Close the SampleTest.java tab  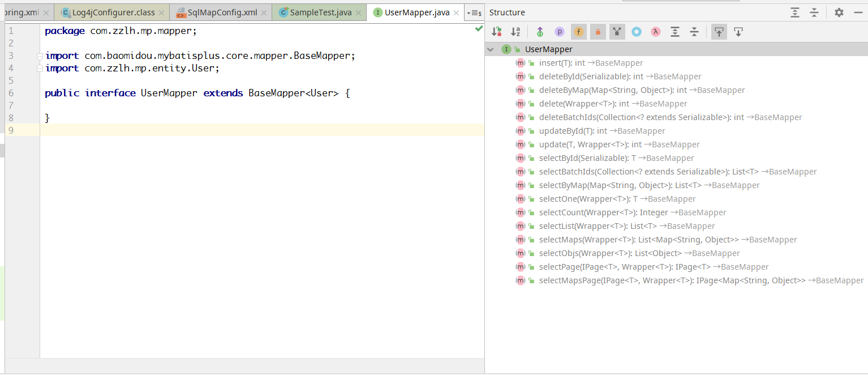[x=358, y=12]
